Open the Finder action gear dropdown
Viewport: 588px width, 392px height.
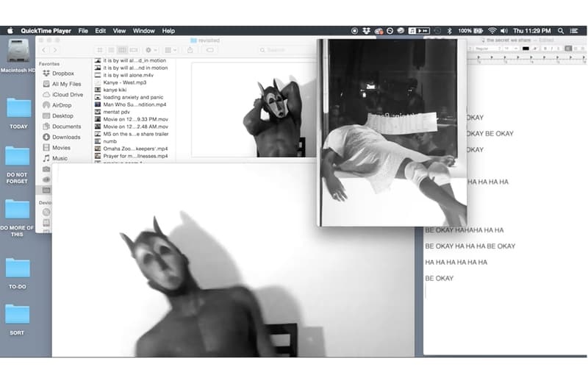tap(150, 50)
